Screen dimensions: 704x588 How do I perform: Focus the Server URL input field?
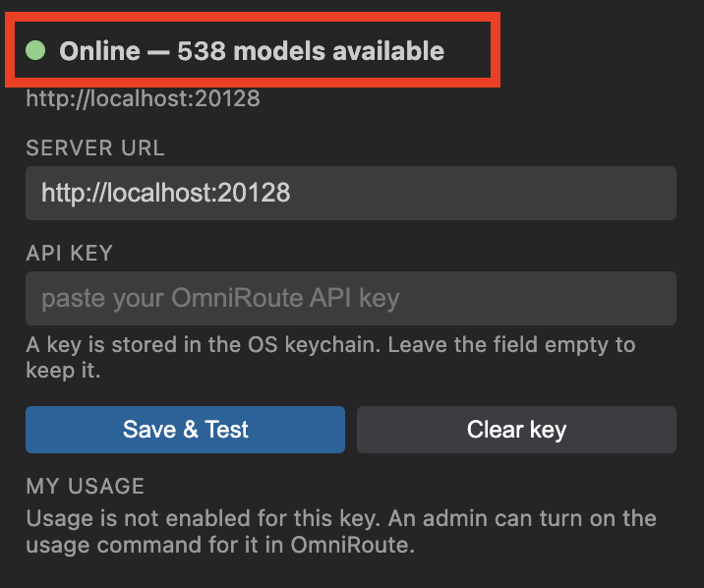pos(351,193)
